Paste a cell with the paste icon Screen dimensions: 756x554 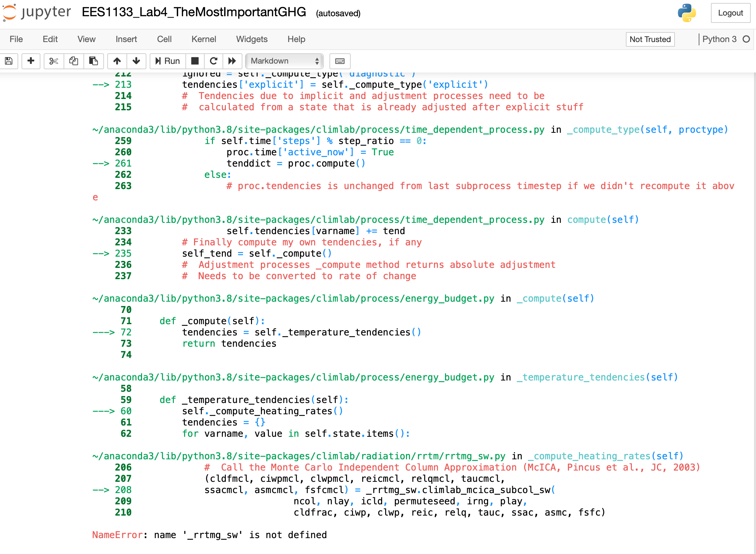pyautogui.click(x=93, y=61)
